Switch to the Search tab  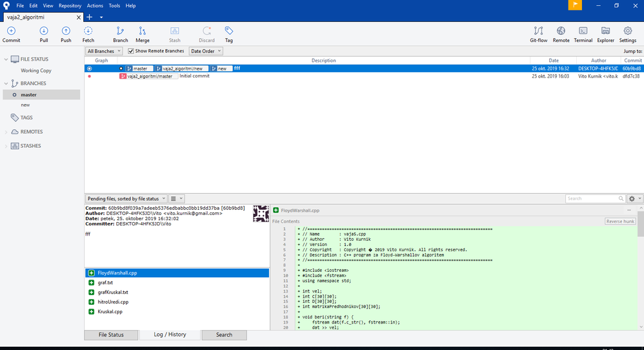225,335
